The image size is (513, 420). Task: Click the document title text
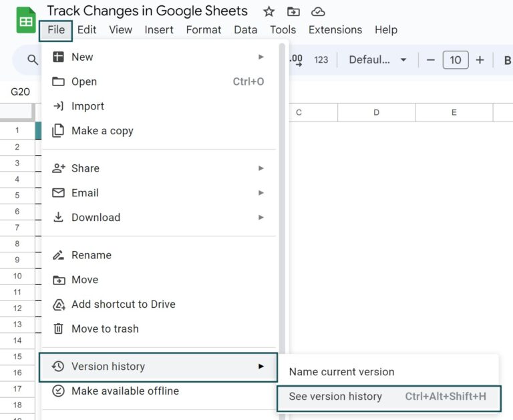point(147,11)
